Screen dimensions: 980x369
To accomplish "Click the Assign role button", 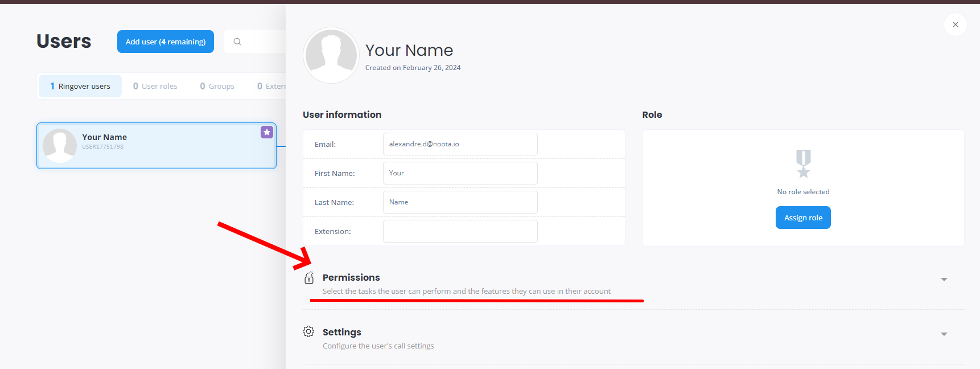I will pyautogui.click(x=803, y=218).
